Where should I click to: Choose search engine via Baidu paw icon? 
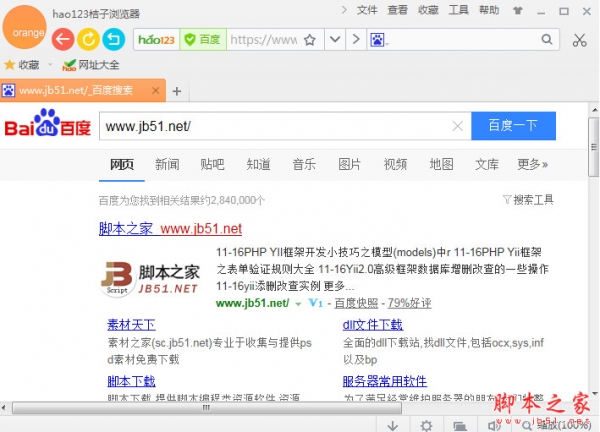click(378, 39)
